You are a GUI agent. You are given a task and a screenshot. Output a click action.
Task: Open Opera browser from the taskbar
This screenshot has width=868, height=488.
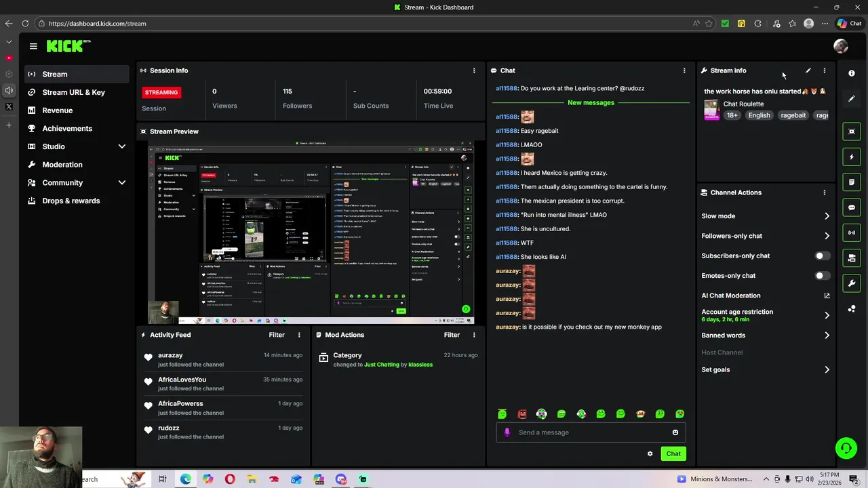230,479
